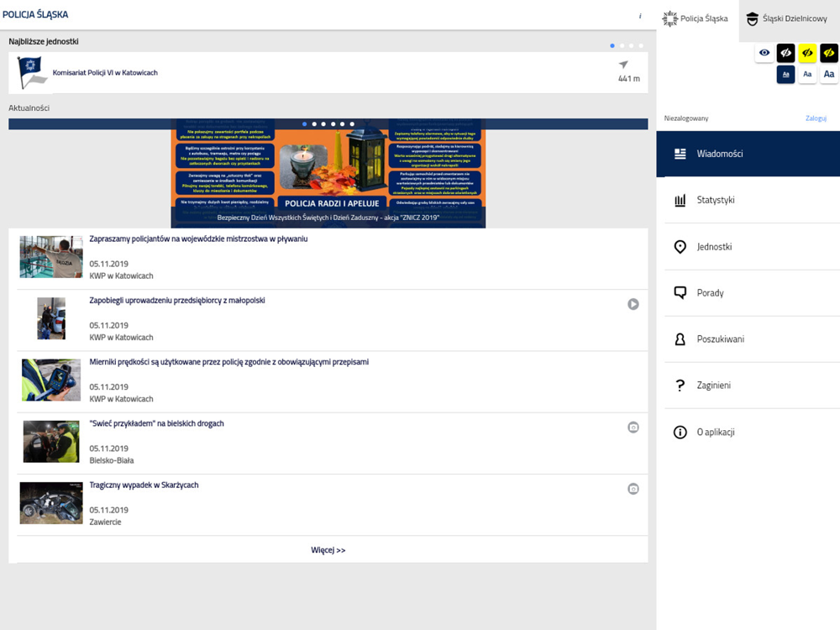Select first news carousel dot
This screenshot has height=630, width=840.
point(304,124)
